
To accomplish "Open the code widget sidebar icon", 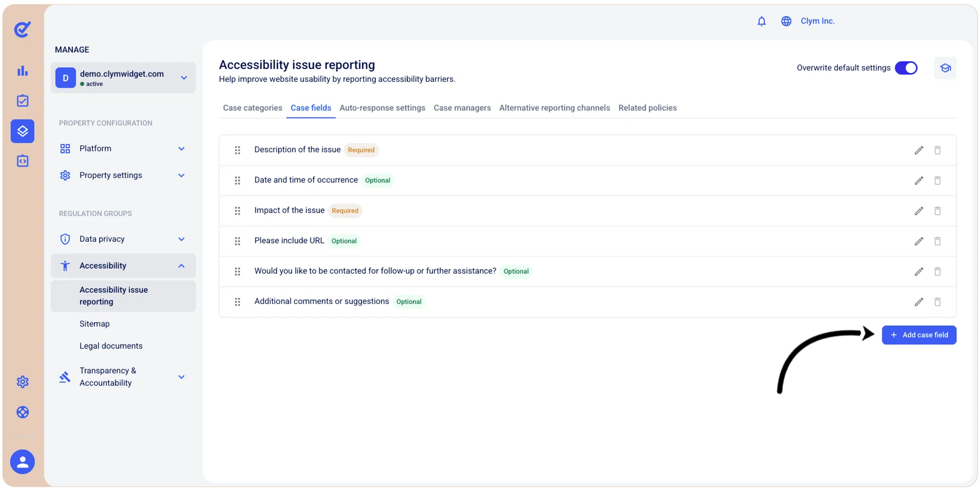I will (22, 161).
